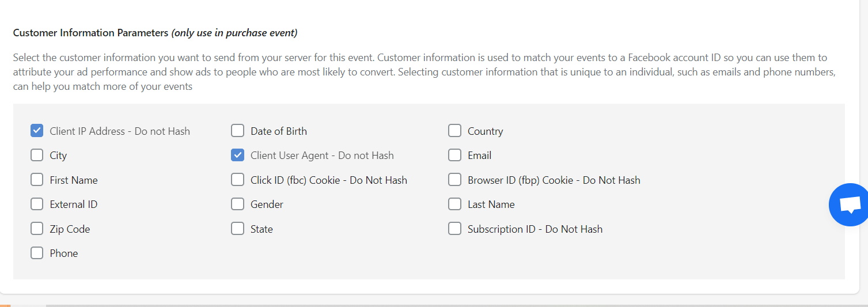The width and height of the screenshot is (868, 307).
Task: Uncheck Client IP Address - Do not Hash
Action: 37,131
